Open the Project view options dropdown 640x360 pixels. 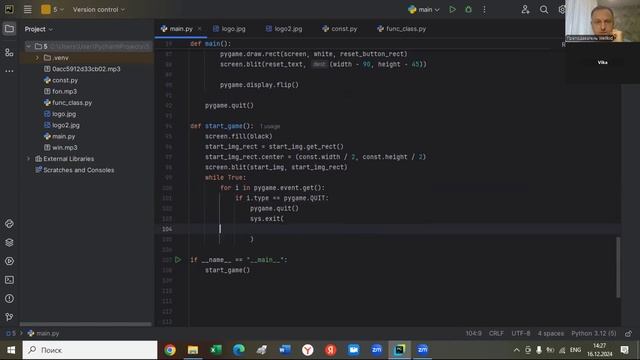[x=38, y=29]
